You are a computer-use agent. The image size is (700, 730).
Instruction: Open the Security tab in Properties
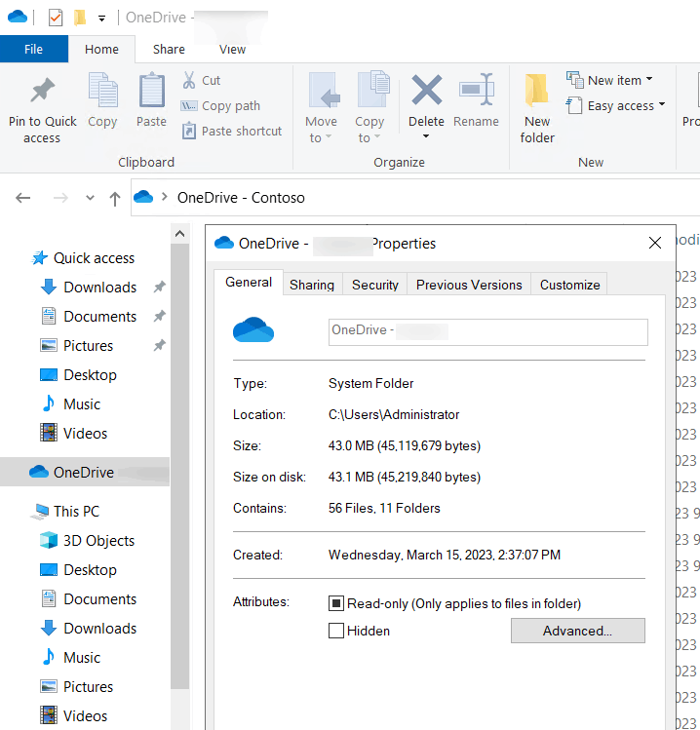(x=375, y=285)
